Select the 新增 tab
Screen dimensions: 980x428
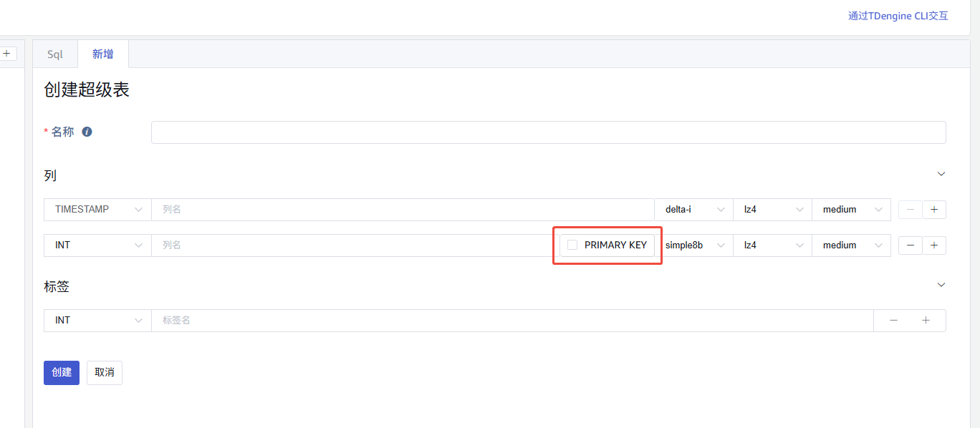102,54
